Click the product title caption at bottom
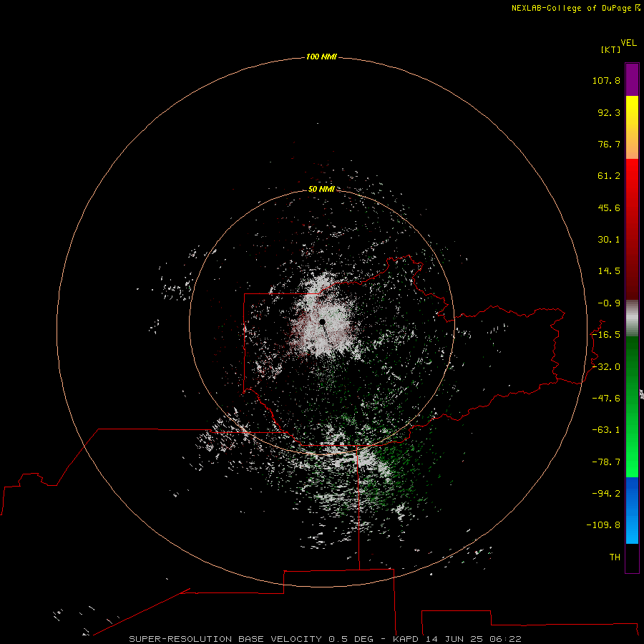Viewport: 644px width, 644px height. (326, 639)
